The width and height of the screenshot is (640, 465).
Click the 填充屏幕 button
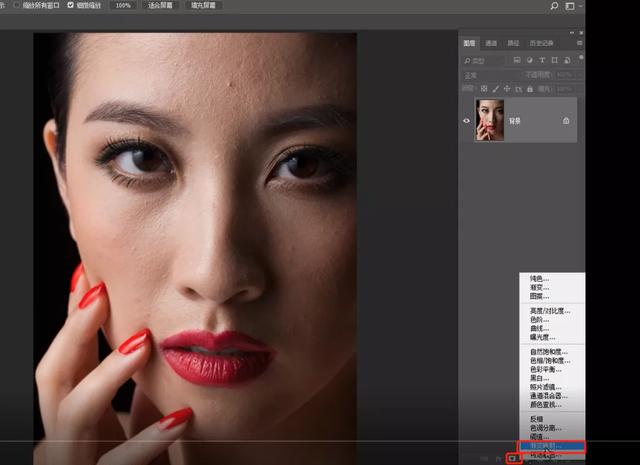click(203, 5)
